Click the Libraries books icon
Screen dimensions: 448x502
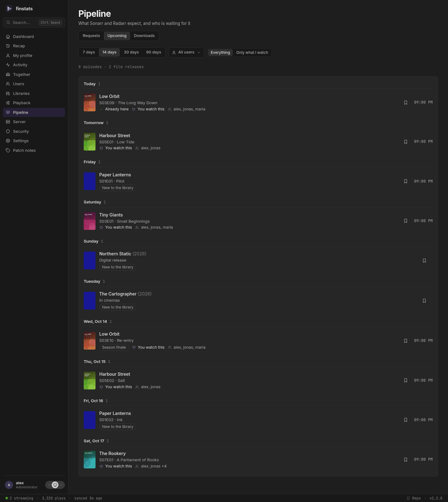pyautogui.click(x=8, y=94)
